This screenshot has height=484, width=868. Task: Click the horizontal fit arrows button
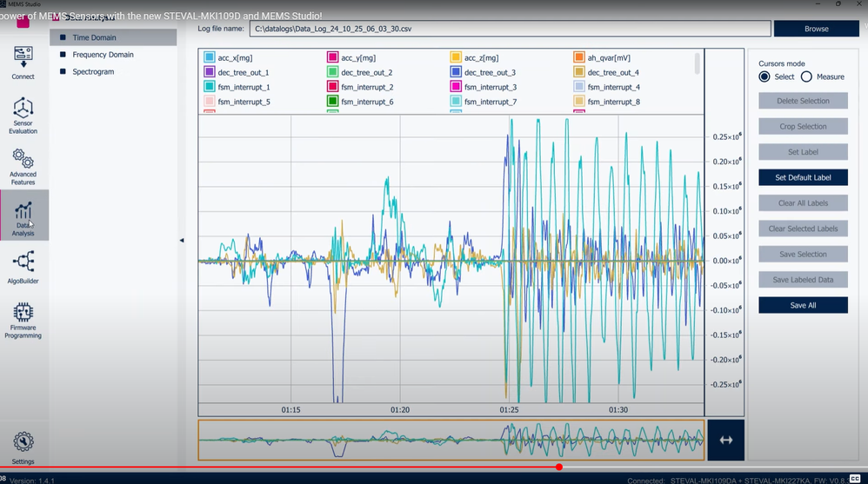725,441
